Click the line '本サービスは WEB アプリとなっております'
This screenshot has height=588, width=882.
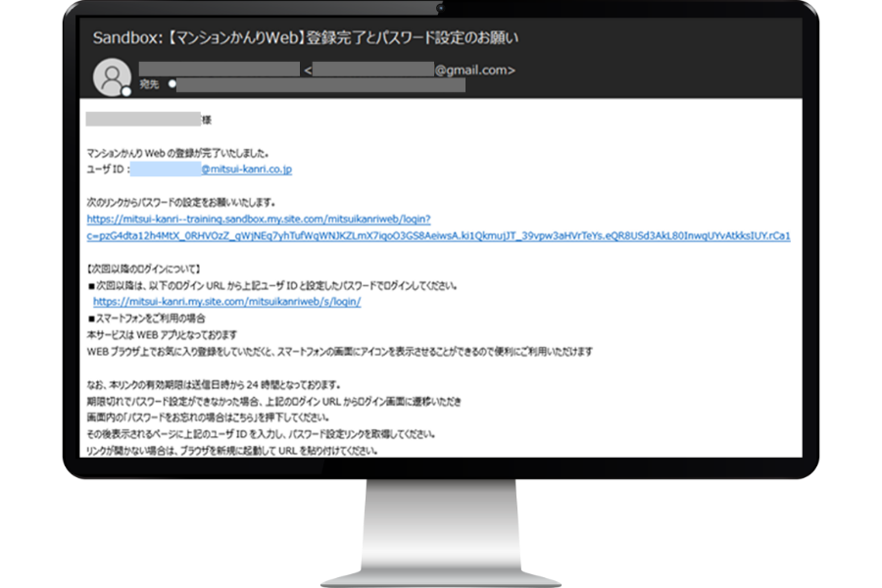pos(162,335)
